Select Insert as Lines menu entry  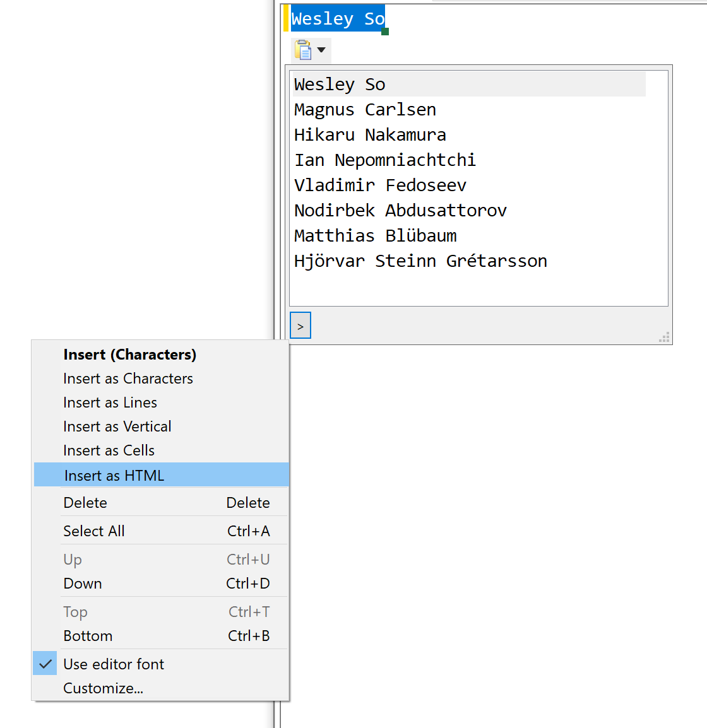pos(161,402)
